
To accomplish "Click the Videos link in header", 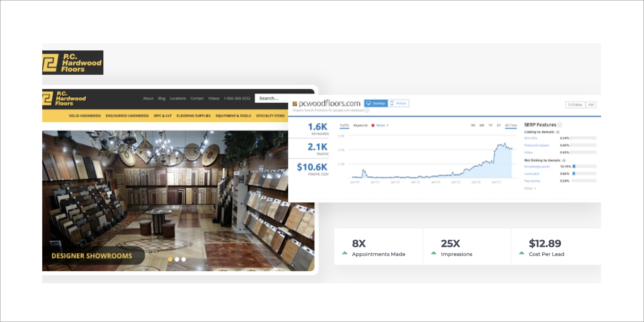I will (214, 98).
